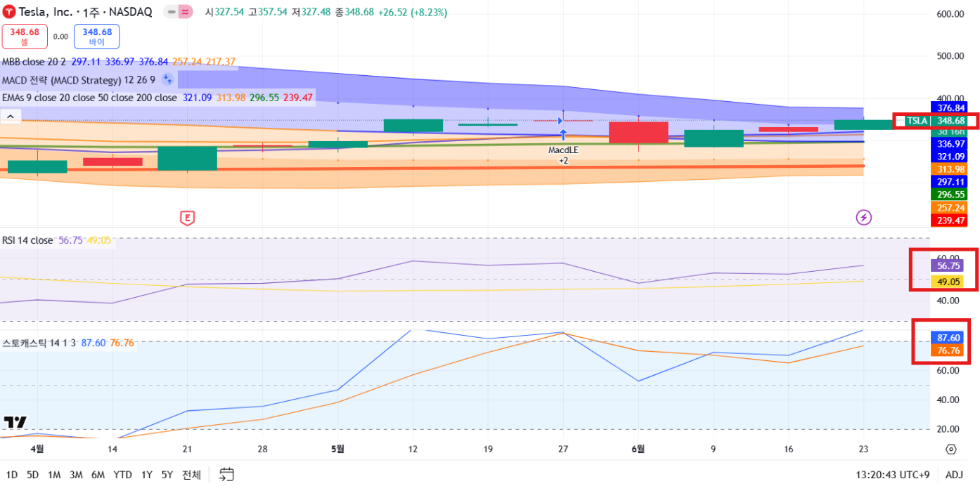Click the red 348.68 sell button
The image size is (980, 486).
(x=25, y=37)
